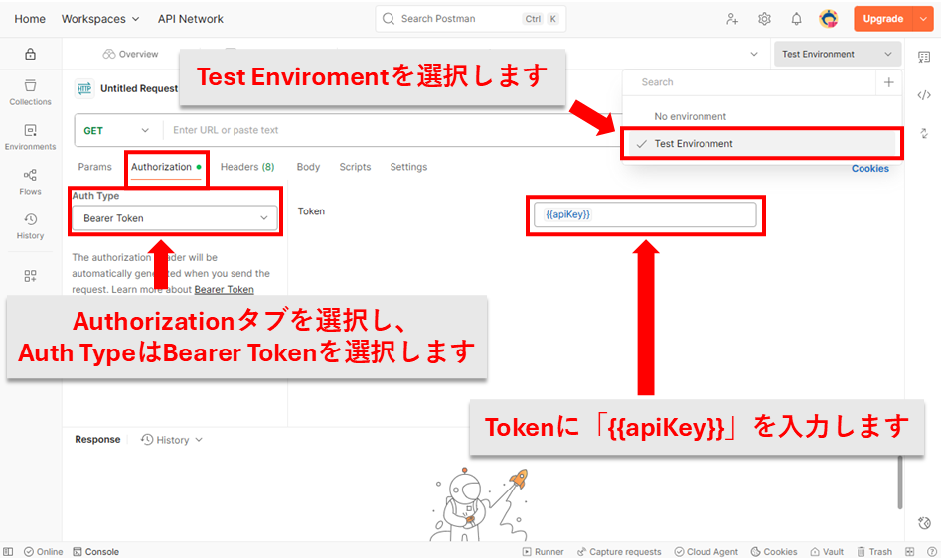Open the GET method dropdown
This screenshot has width=941, height=560.
coord(116,130)
